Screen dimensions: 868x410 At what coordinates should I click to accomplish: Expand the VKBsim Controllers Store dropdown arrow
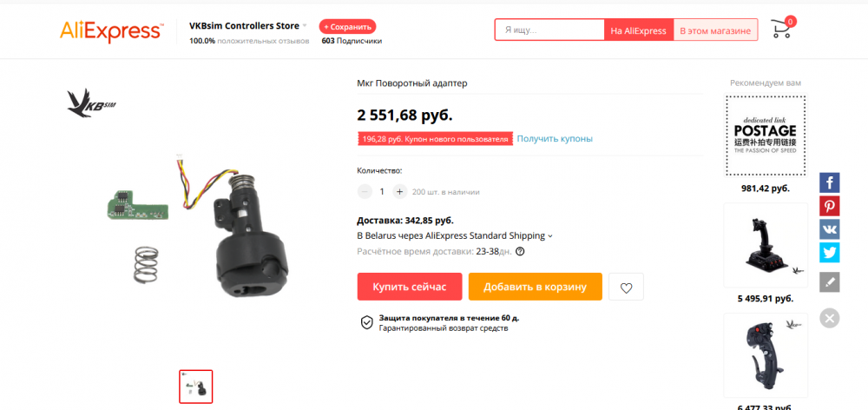click(x=305, y=26)
